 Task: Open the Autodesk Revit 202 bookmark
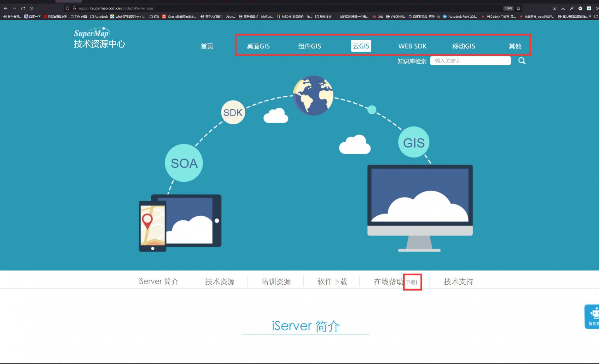pyautogui.click(x=460, y=17)
